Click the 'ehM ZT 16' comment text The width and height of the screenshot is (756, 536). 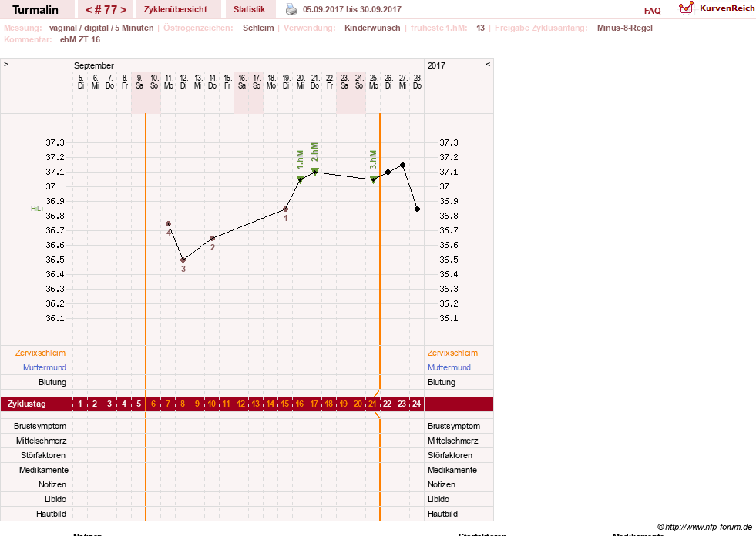[80, 39]
